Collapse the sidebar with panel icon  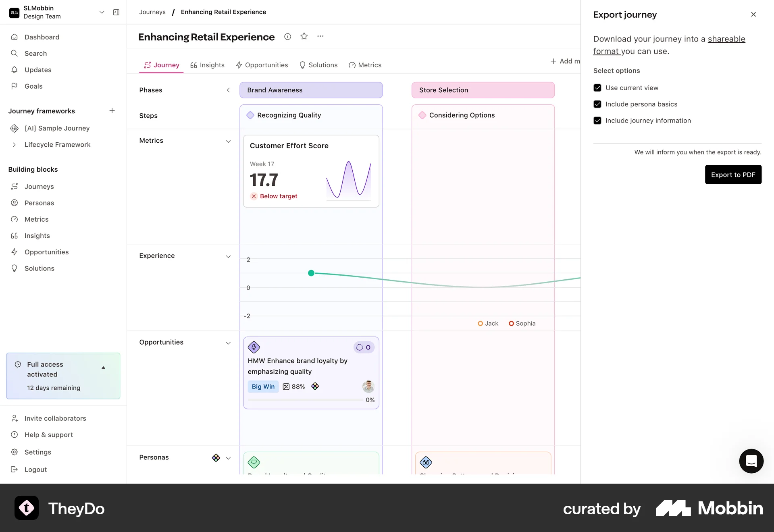click(116, 12)
